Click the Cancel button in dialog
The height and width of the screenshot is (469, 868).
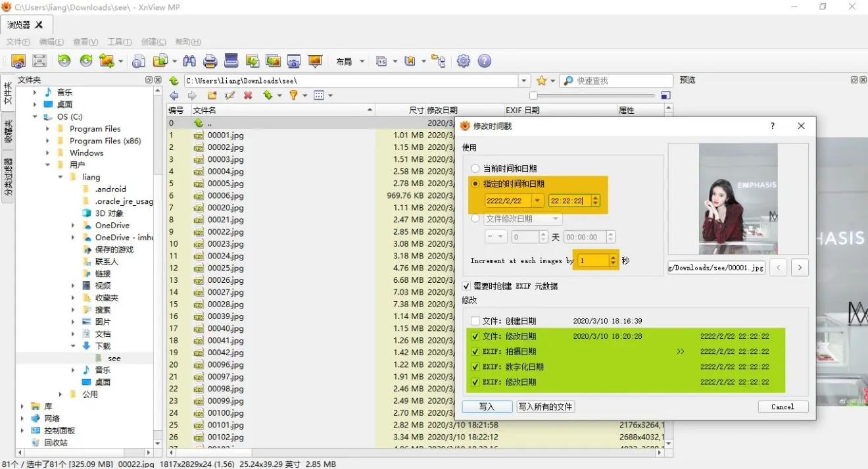(783, 407)
